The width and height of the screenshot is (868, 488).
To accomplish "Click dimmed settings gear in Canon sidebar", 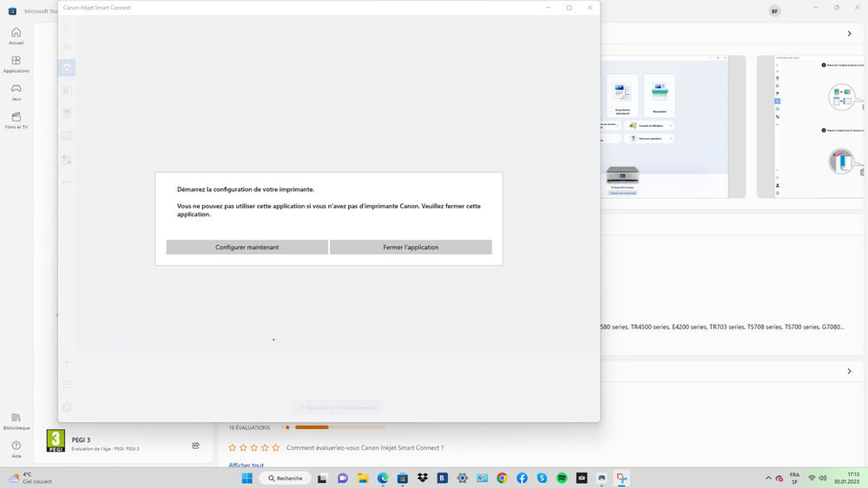I will click(67, 407).
